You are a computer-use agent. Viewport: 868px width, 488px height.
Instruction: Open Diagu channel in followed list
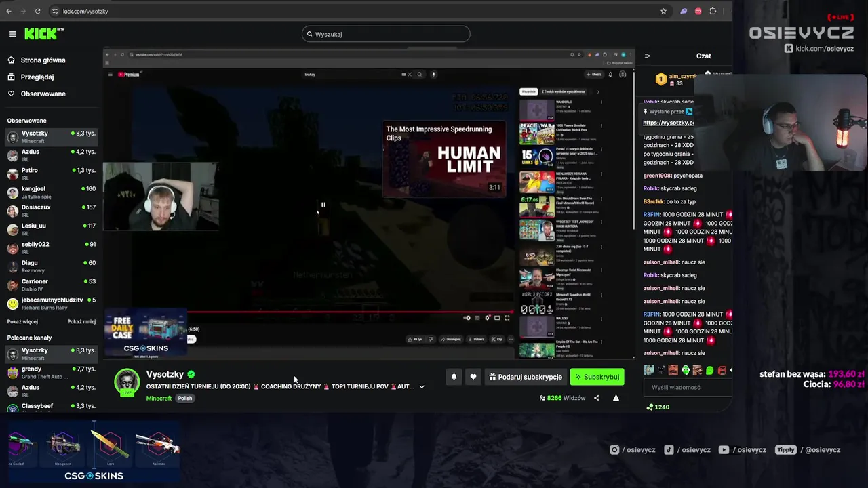[51, 266]
